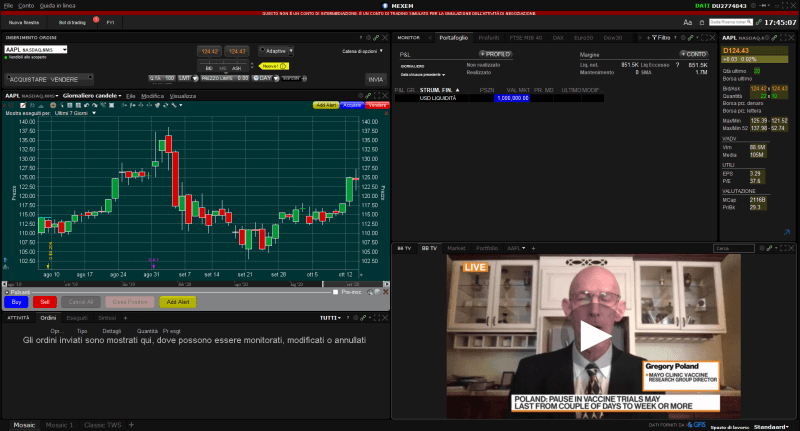Screen dimensions: 800x431
Task: Click the info icon on Nuovo! tag
Action: (x=283, y=66)
